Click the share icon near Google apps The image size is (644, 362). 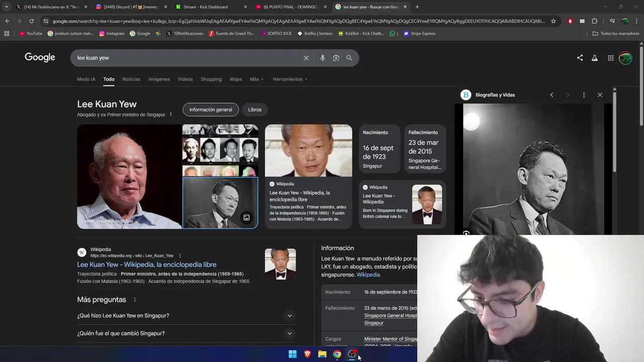tap(580, 58)
